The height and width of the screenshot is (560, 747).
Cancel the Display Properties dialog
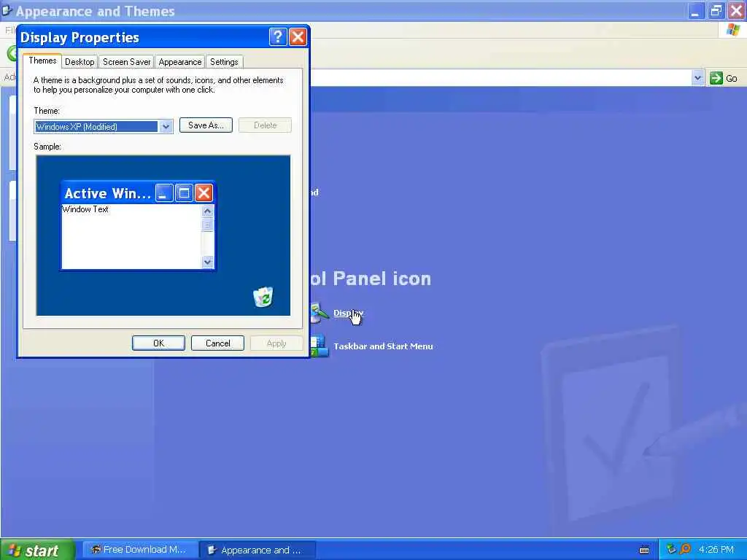pyautogui.click(x=217, y=343)
